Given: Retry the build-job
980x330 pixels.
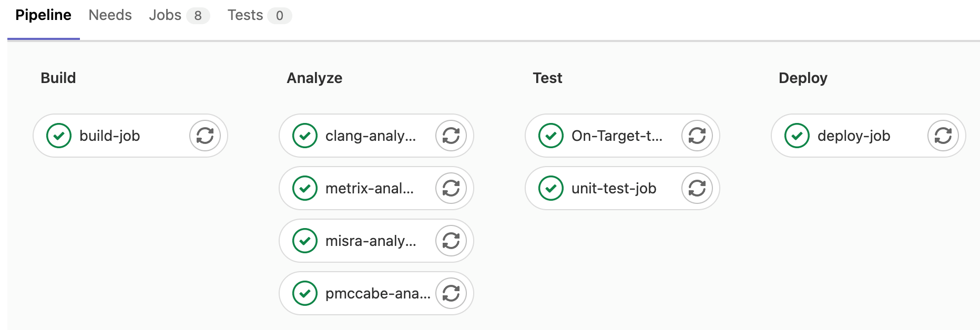Looking at the screenshot, I should 205,136.
